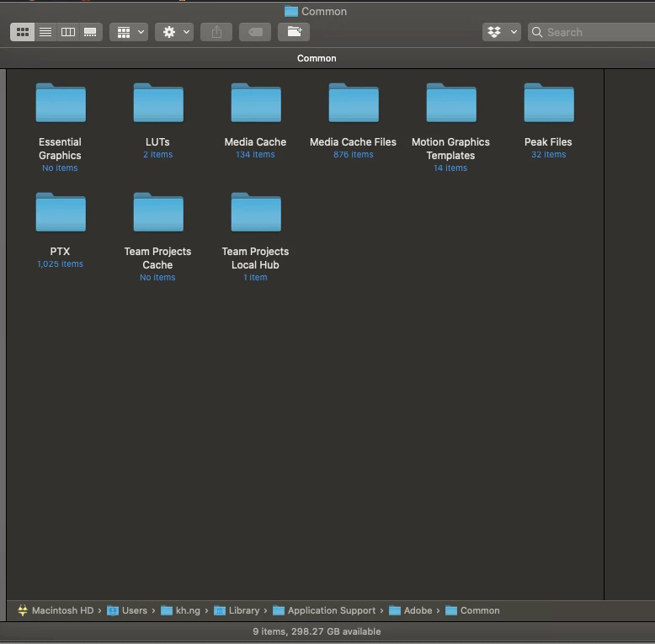Select the Peak Files folder icon
The height and width of the screenshot is (644, 655).
pos(549,103)
